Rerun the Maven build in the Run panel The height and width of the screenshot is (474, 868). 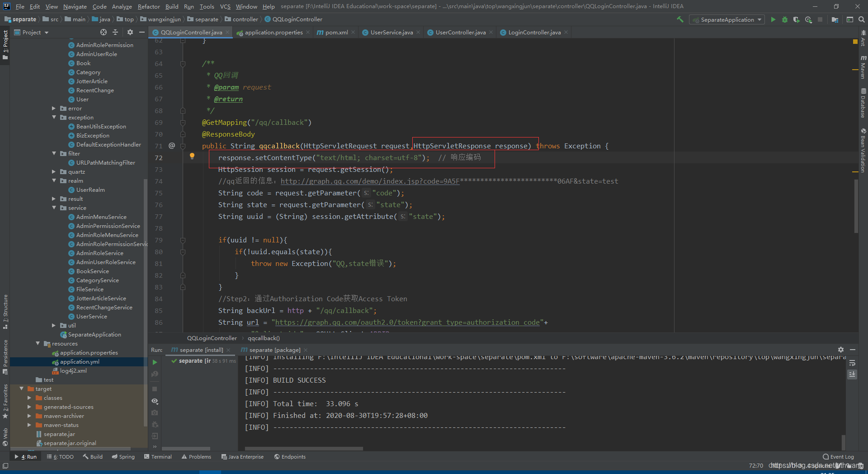(155, 362)
